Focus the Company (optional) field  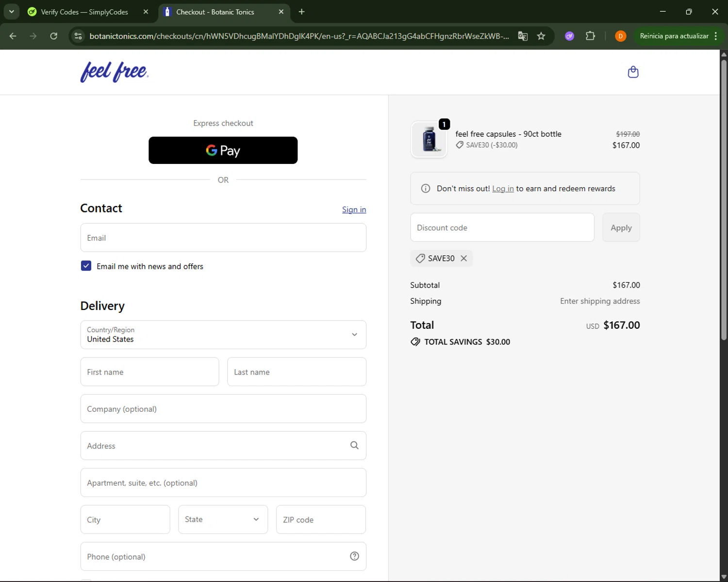coord(223,409)
